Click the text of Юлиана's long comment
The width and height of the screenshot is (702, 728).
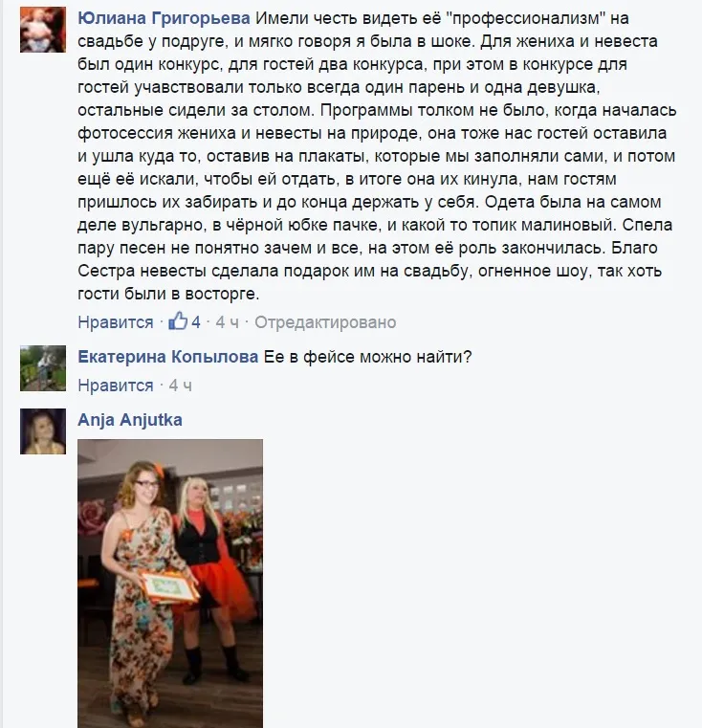(377, 156)
